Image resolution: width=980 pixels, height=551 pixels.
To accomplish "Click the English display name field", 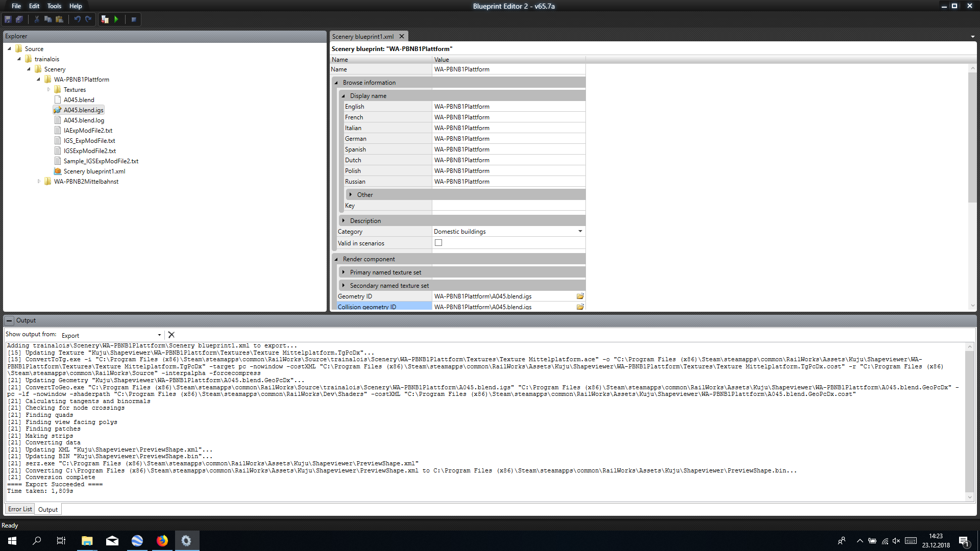I will point(508,107).
